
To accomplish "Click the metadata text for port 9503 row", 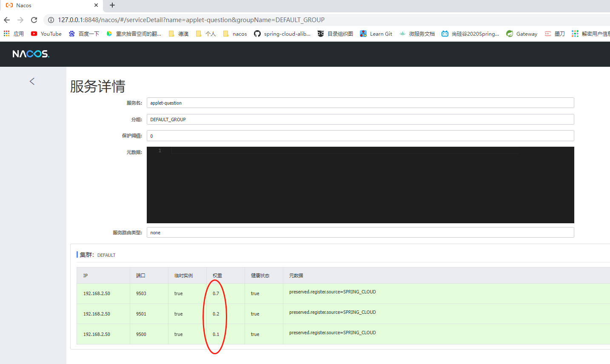I will pos(333,292).
